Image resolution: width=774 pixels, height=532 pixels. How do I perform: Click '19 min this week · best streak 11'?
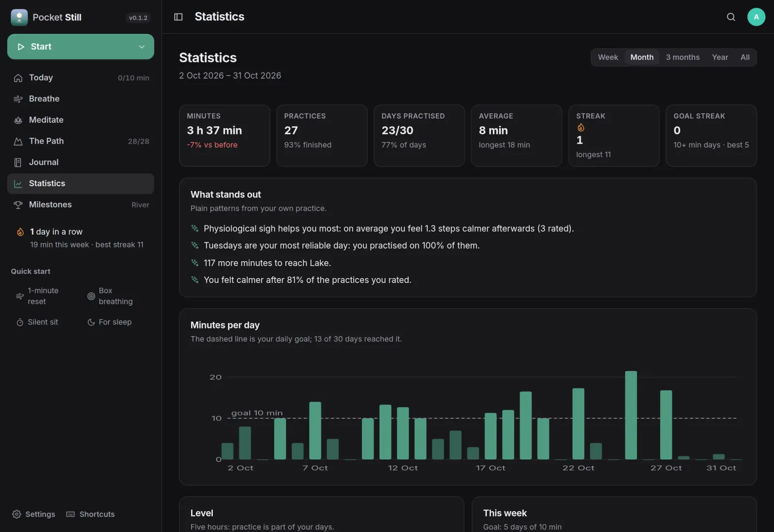(87, 245)
